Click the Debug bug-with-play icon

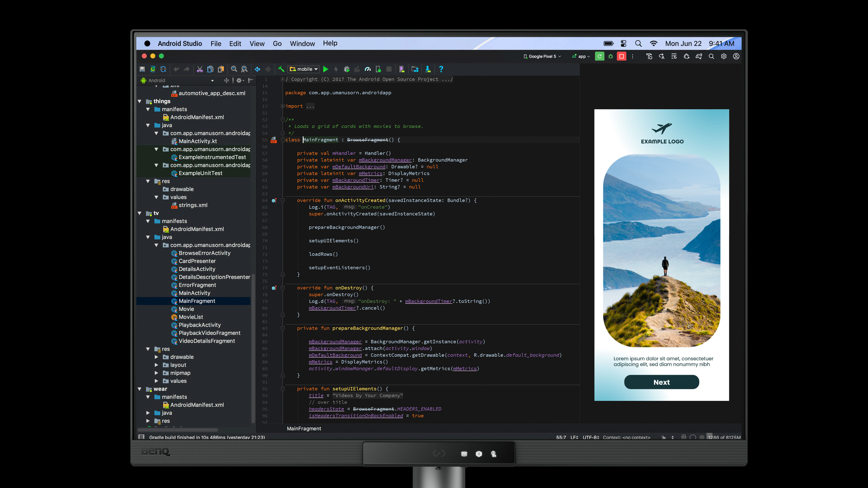click(346, 69)
